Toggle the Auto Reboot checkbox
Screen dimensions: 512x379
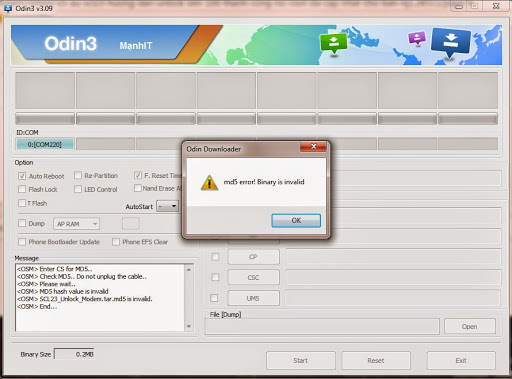22,176
